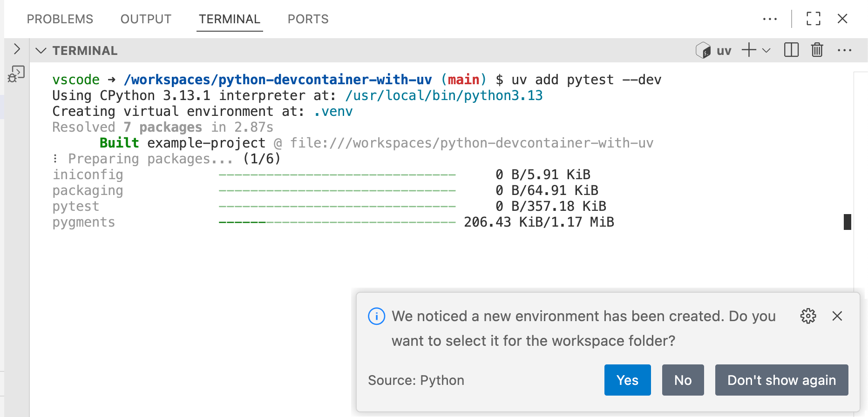Viewport: 868px width, 417px height.
Task: Split the terminal using split icon
Action: click(791, 50)
